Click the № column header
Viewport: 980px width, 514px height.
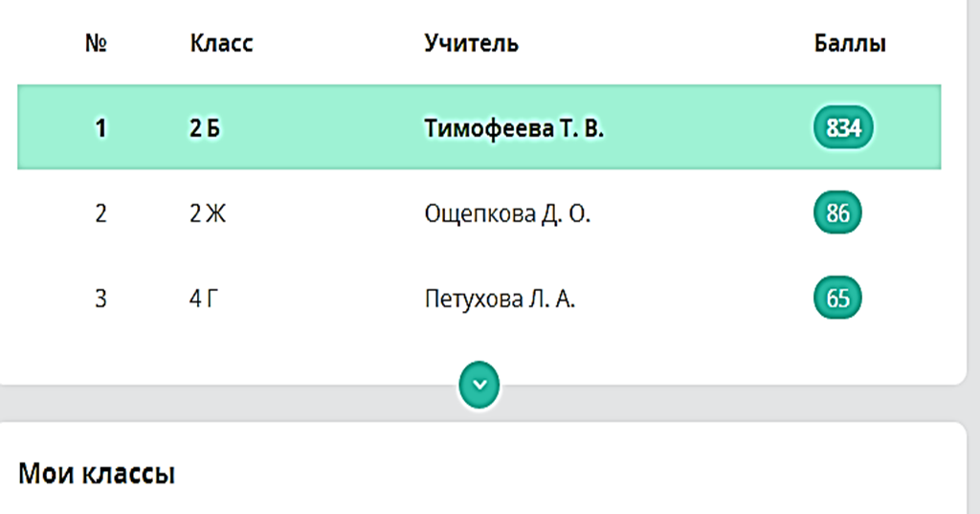click(x=96, y=43)
